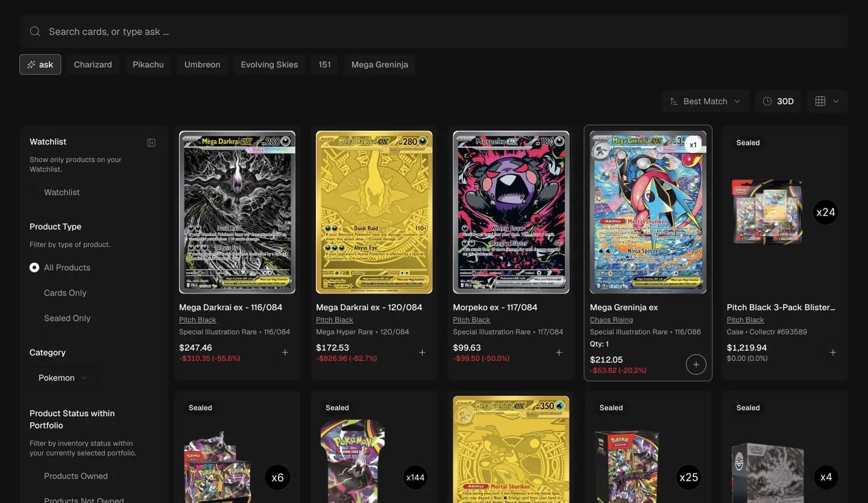Click the circled plus on Mega Greninja ex
Viewport: 868px width, 503px height.
(x=696, y=364)
